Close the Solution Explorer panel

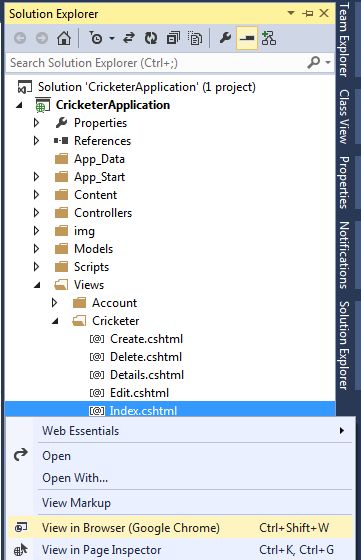click(324, 13)
